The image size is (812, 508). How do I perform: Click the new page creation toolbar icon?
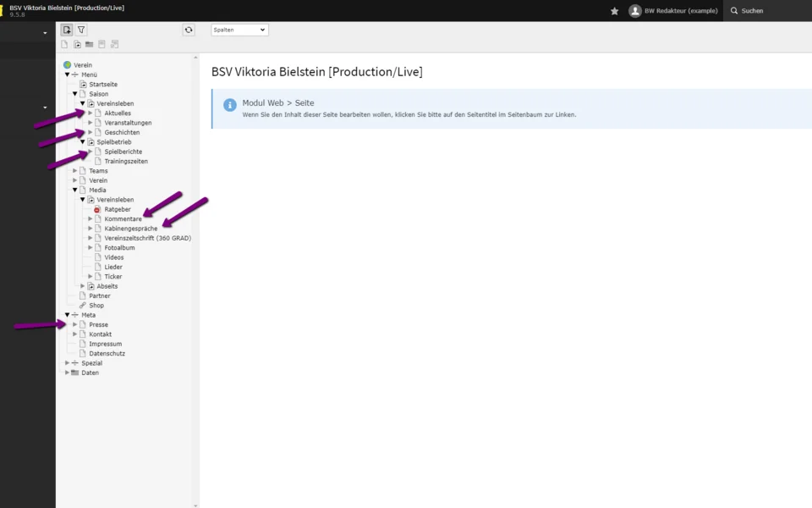point(67,30)
